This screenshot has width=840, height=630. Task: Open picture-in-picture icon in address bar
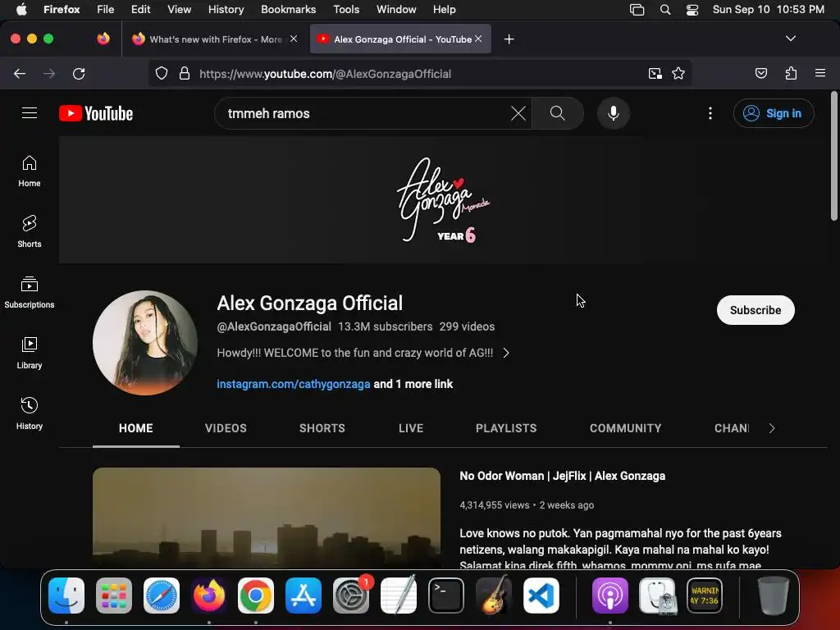[655, 73]
